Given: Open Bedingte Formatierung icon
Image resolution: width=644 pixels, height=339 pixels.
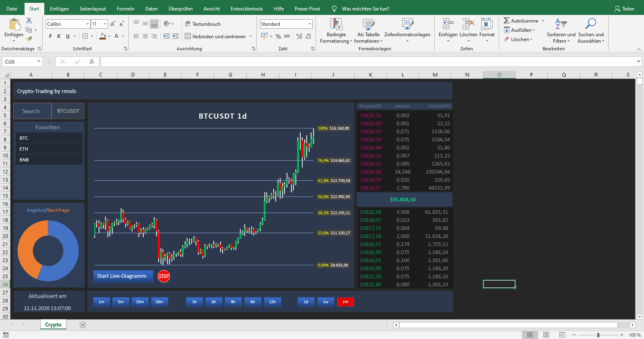Looking at the screenshot, I should click(x=336, y=24).
